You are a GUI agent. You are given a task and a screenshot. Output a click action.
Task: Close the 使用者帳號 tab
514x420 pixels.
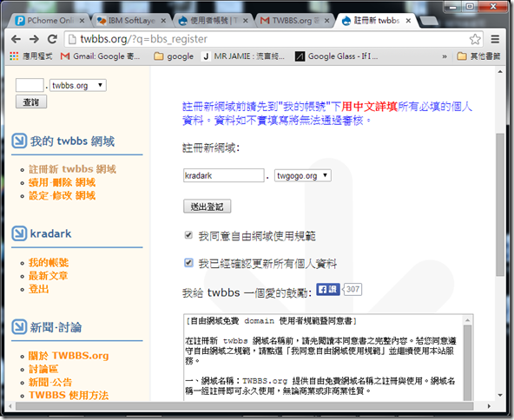245,21
